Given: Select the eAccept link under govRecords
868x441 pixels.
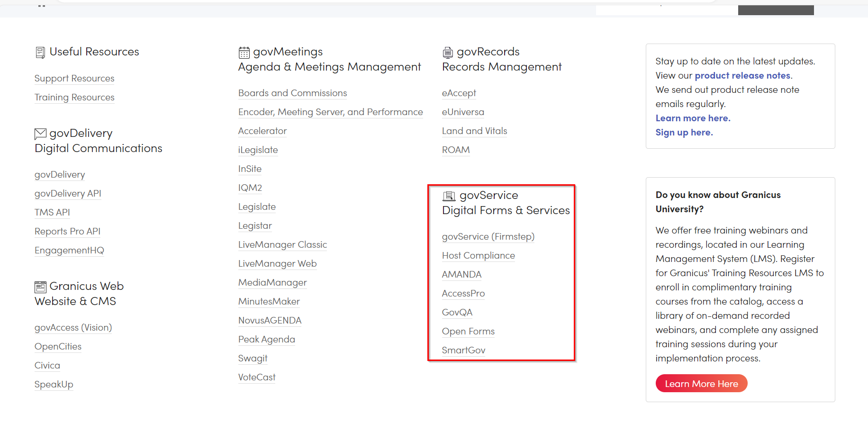Looking at the screenshot, I should click(x=458, y=93).
